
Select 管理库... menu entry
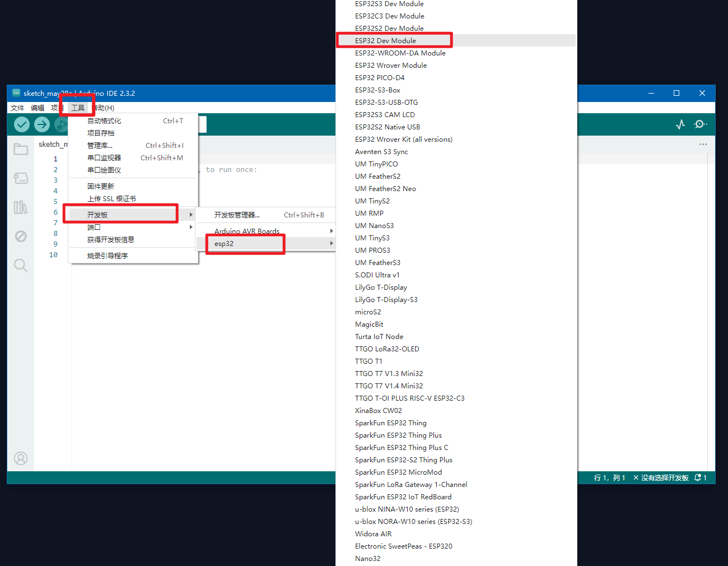[133, 145]
